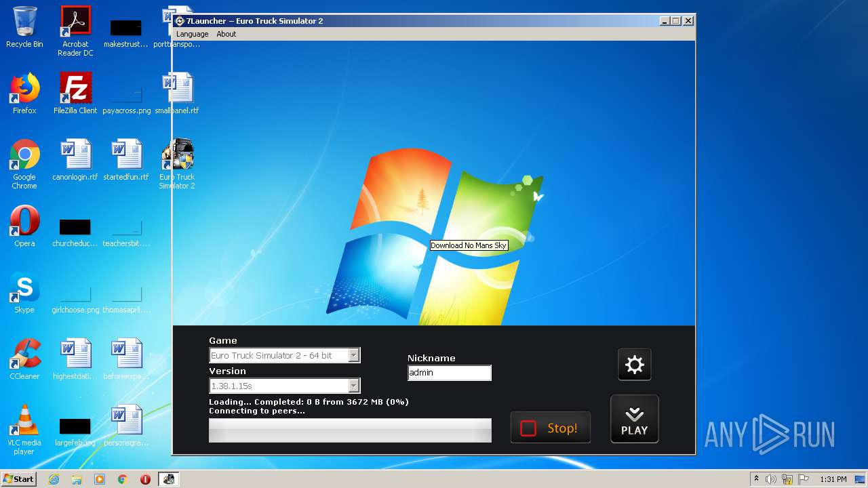Image resolution: width=868 pixels, height=488 pixels.
Task: Click the Download No Mans Sky tooltip
Action: [469, 245]
